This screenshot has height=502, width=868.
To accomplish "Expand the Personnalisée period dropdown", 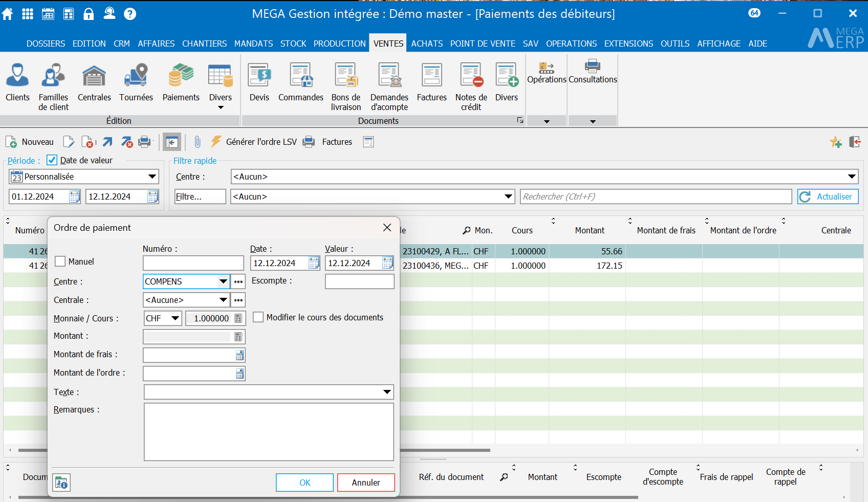I will point(152,177).
